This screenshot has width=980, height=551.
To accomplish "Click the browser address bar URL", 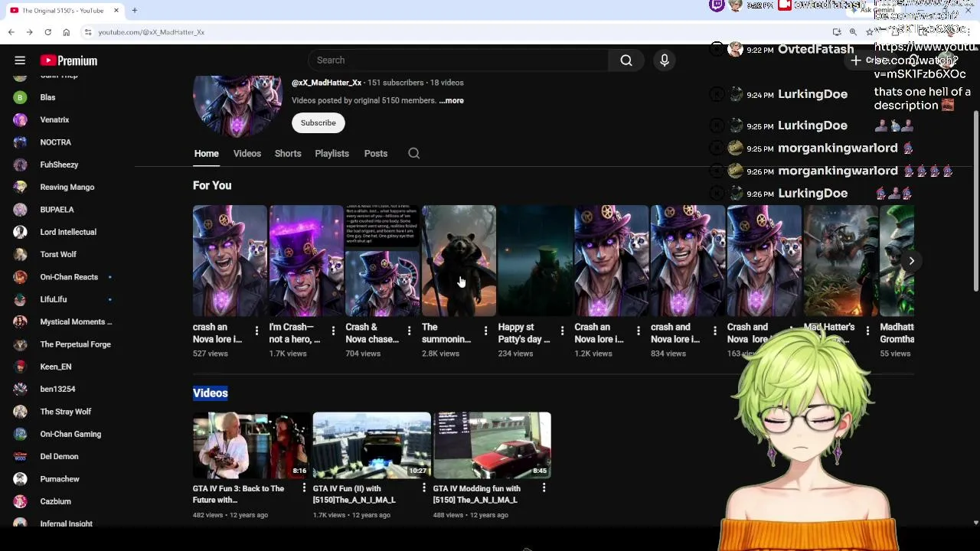I will 152,32.
